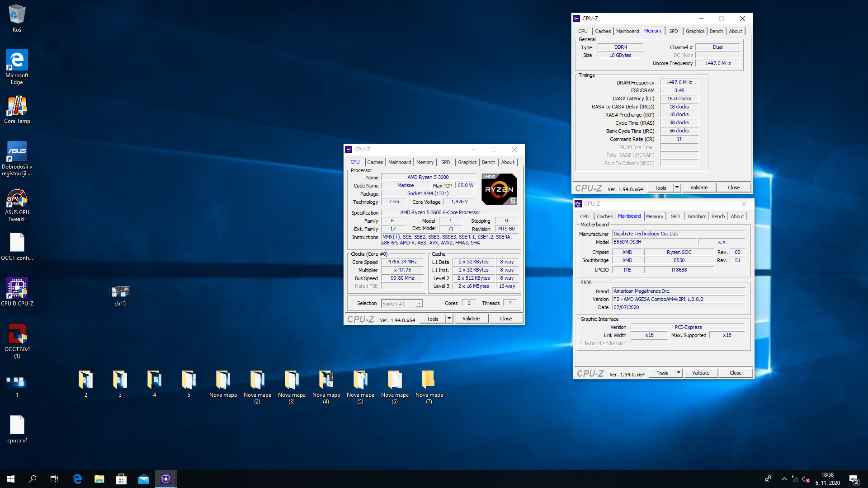Open the notification center icon

(x=854, y=479)
